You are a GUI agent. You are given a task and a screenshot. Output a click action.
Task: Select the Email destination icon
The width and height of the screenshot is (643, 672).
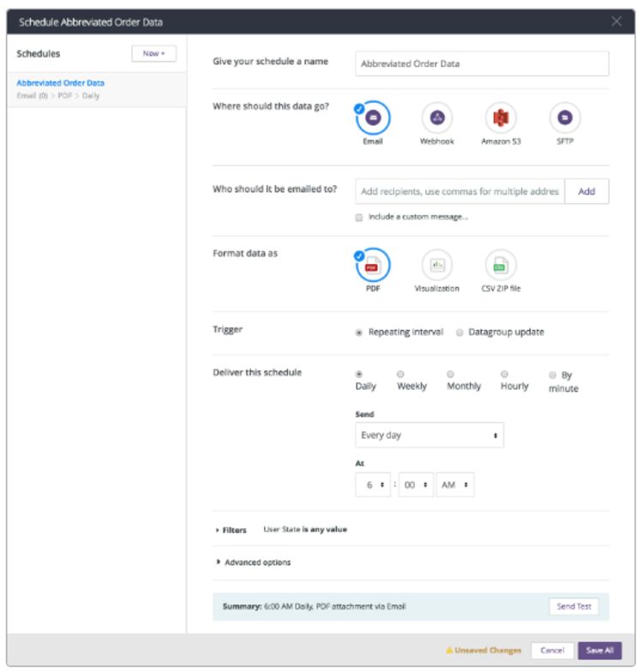(372, 117)
